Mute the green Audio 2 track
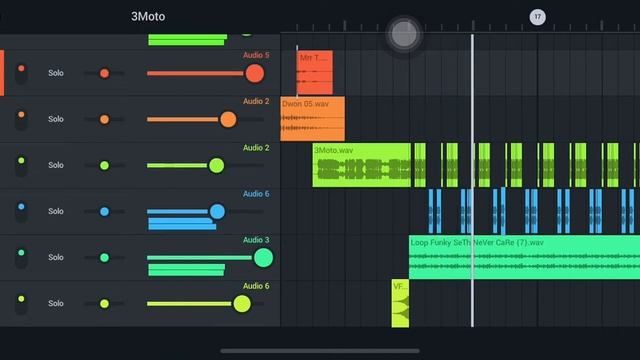640x360 pixels. pyautogui.click(x=21, y=165)
